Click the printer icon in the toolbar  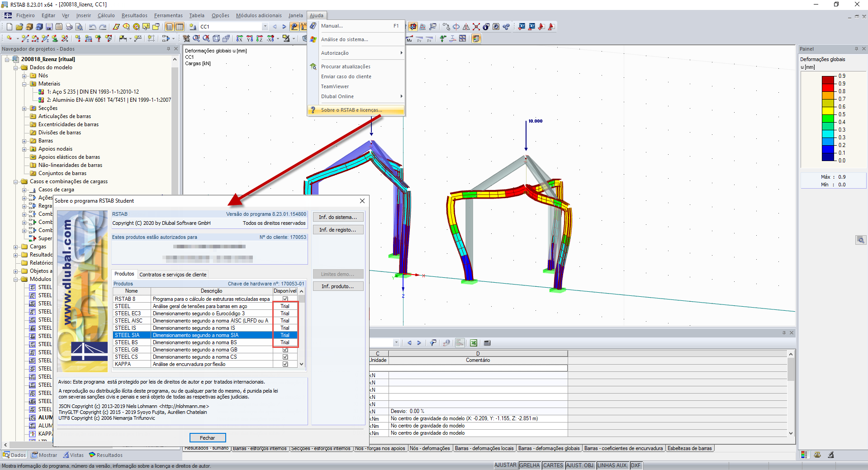69,27
